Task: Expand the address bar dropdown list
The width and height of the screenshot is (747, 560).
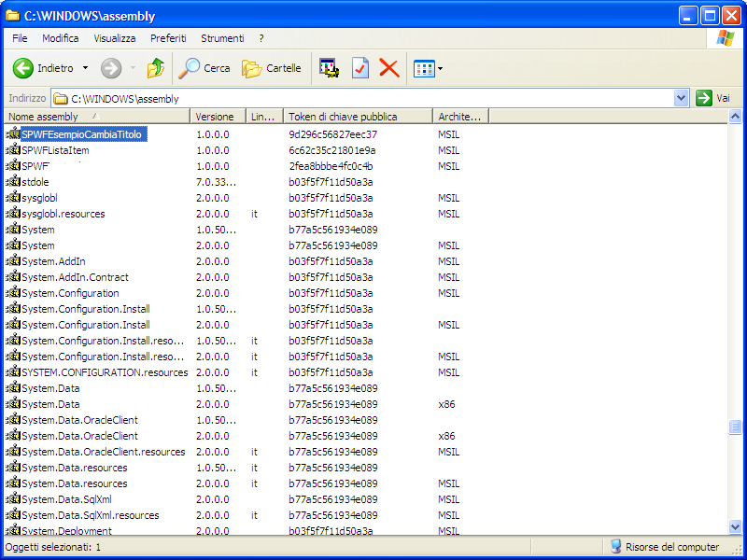Action: click(682, 99)
